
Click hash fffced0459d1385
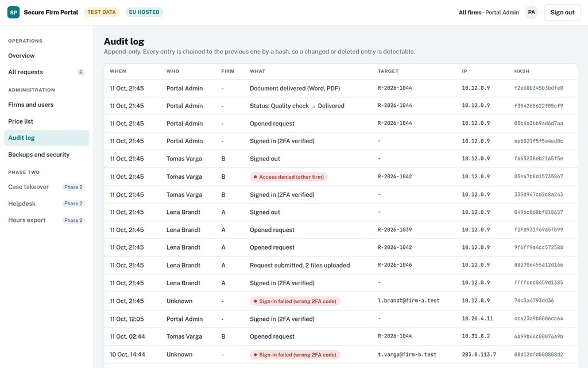coord(539,282)
